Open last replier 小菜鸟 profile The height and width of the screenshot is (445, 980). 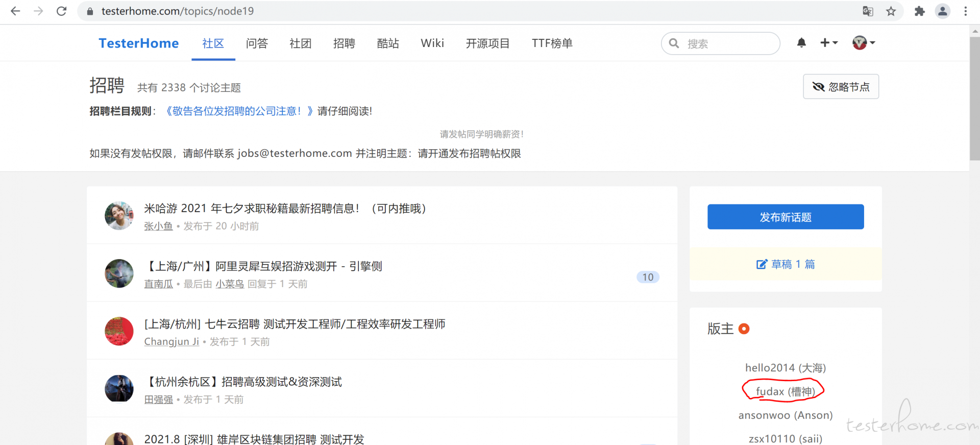[229, 284]
